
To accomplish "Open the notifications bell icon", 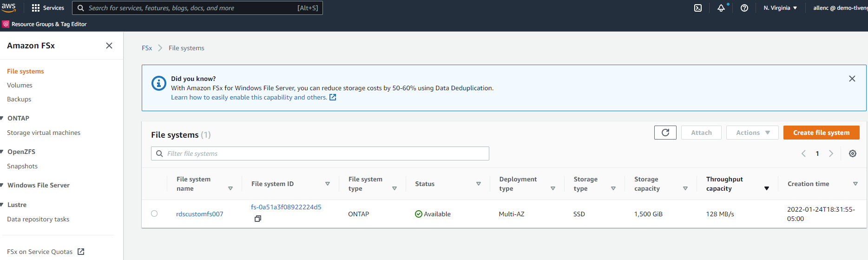I will click(x=721, y=8).
